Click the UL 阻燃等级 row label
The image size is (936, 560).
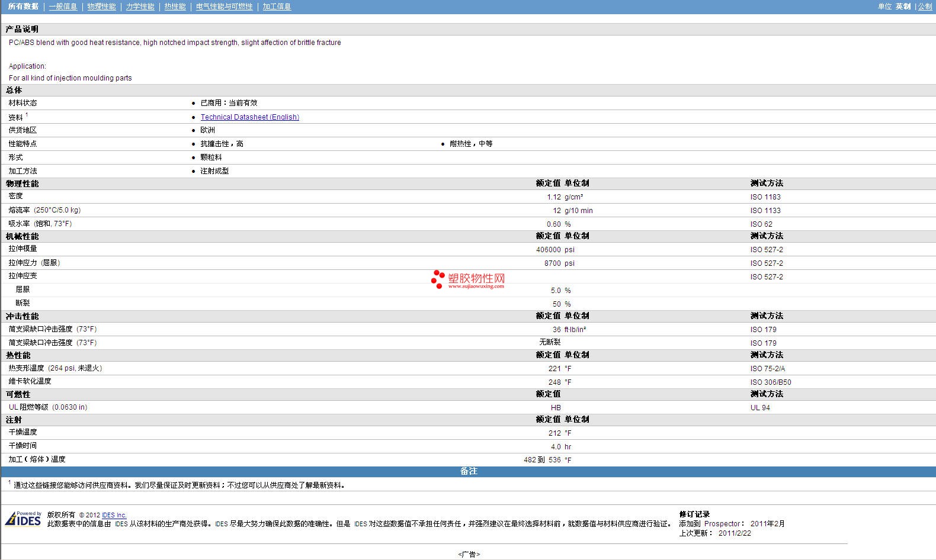[x=48, y=407]
